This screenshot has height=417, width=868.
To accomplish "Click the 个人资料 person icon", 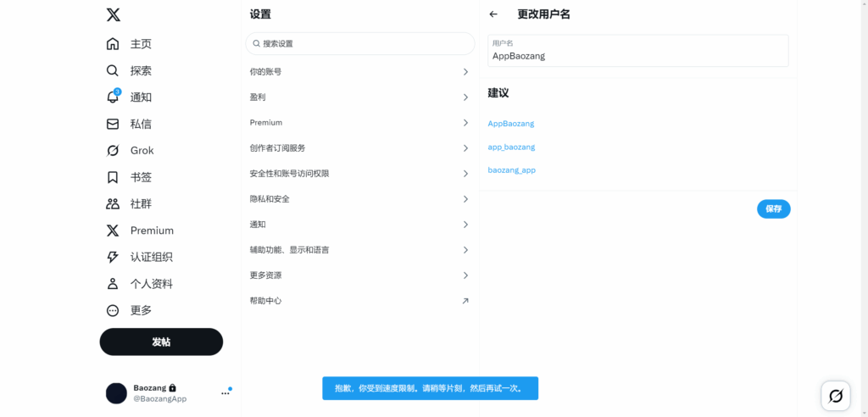I will click(113, 284).
